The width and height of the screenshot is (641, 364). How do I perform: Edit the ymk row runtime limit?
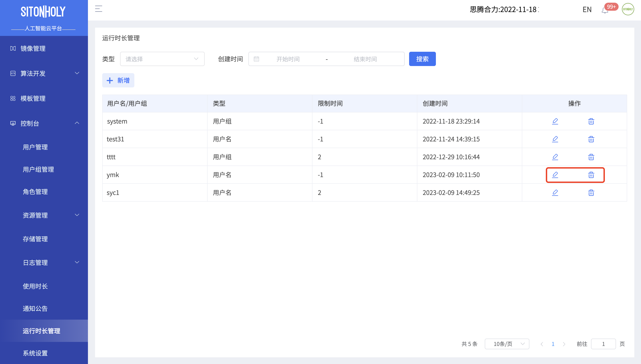555,175
